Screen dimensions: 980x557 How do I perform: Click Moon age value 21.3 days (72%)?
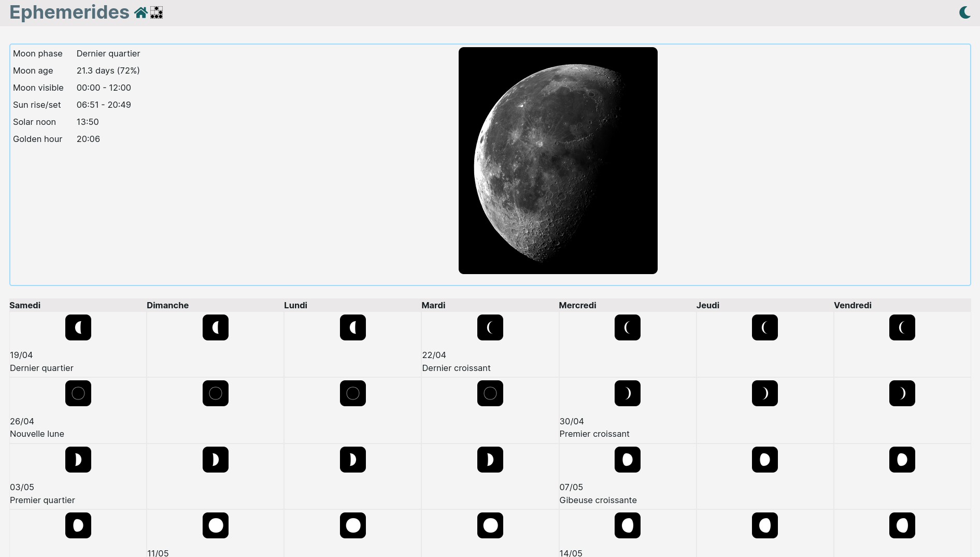[108, 70]
